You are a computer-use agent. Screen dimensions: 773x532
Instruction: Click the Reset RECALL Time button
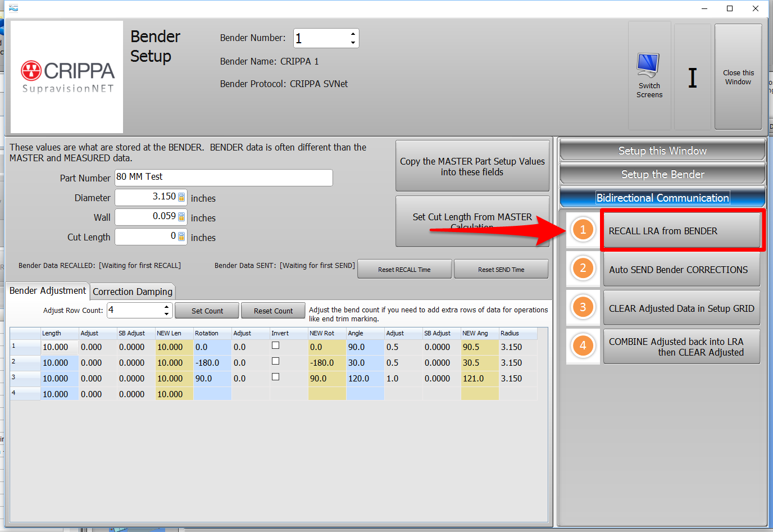(404, 270)
